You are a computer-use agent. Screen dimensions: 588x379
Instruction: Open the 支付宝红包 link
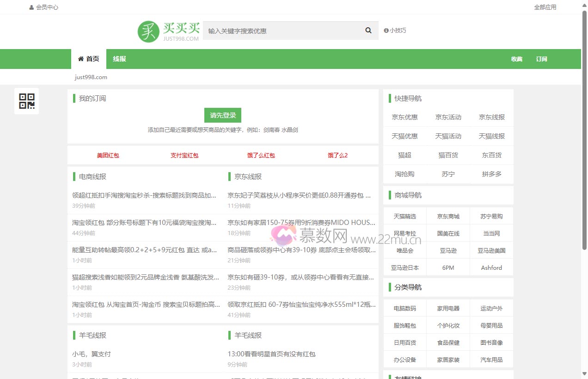184,155
